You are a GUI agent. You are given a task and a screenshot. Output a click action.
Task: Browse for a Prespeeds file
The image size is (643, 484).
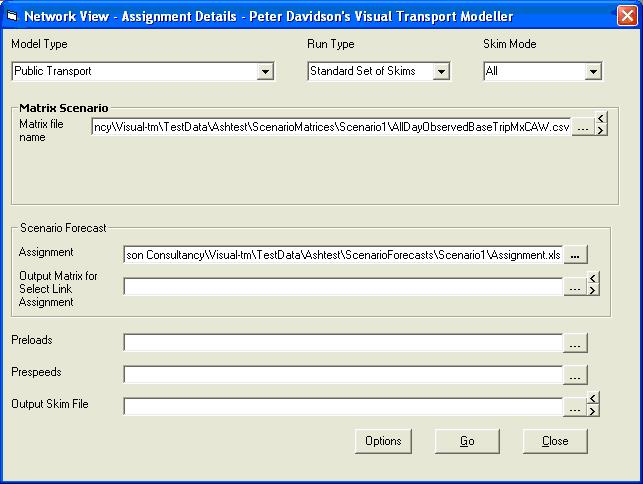tap(574, 375)
